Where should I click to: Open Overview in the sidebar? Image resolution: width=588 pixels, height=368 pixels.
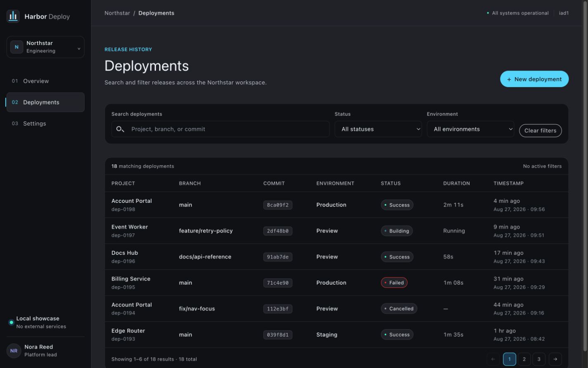pyautogui.click(x=45, y=81)
